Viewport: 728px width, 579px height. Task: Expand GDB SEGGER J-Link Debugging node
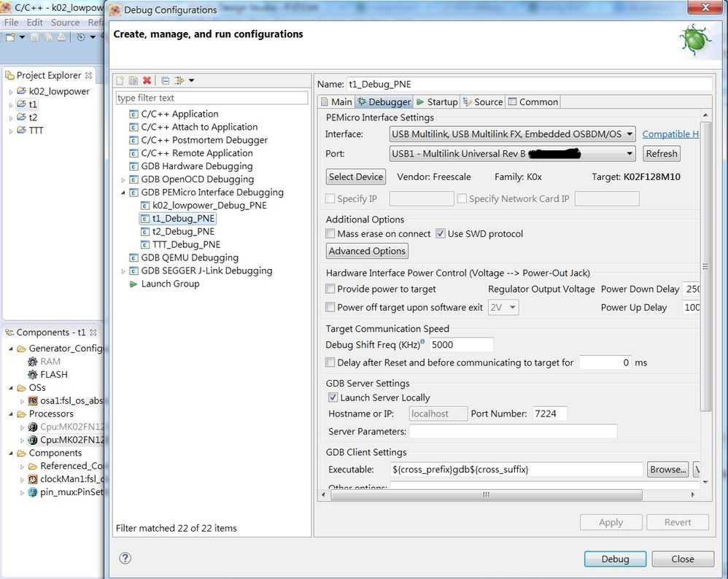[123, 271]
